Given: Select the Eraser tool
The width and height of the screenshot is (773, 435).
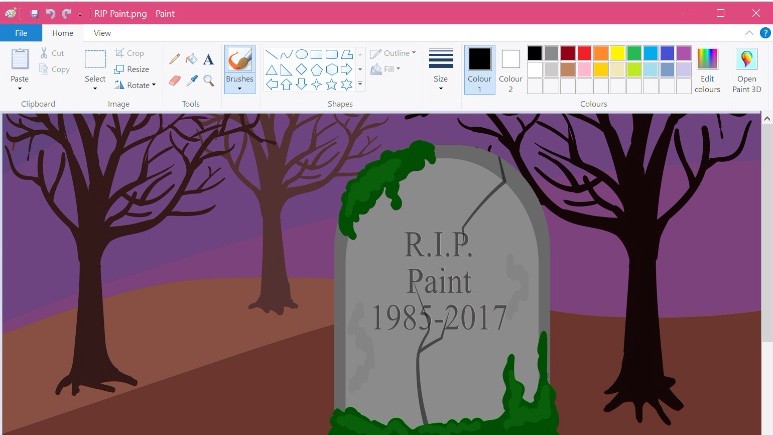Looking at the screenshot, I should (x=175, y=80).
